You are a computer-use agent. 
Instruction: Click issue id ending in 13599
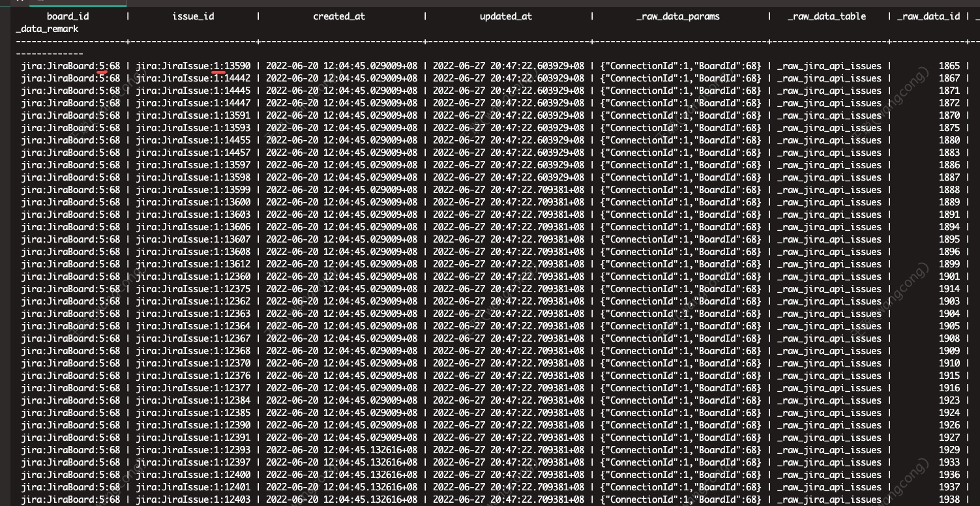(193, 190)
